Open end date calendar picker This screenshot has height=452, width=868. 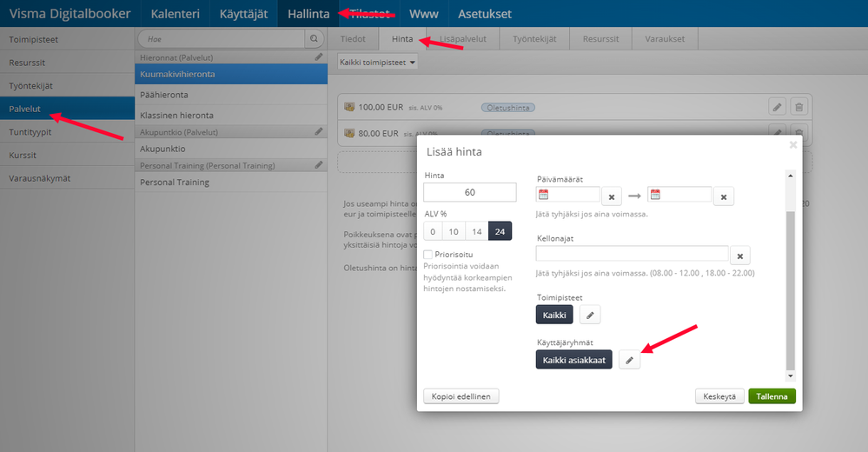tap(655, 195)
